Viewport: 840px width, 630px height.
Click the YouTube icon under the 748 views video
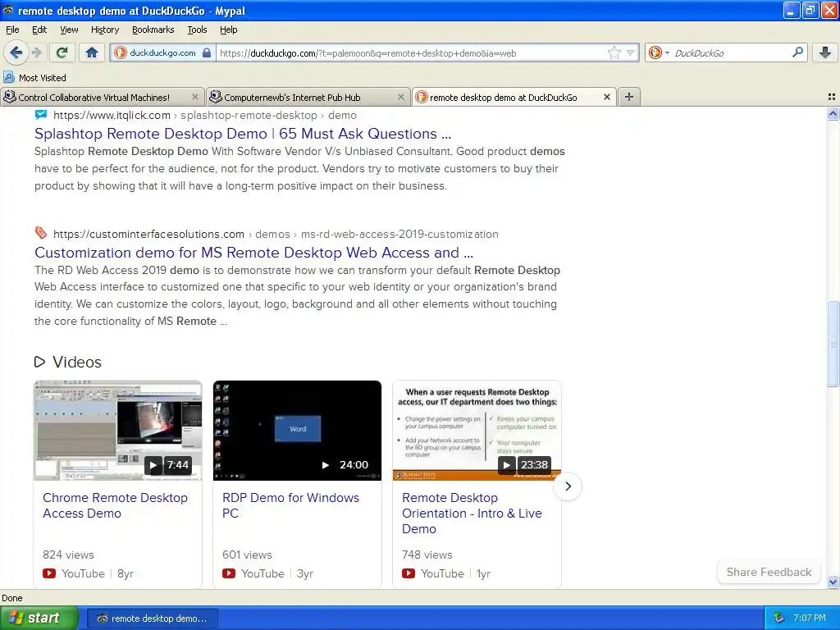409,573
